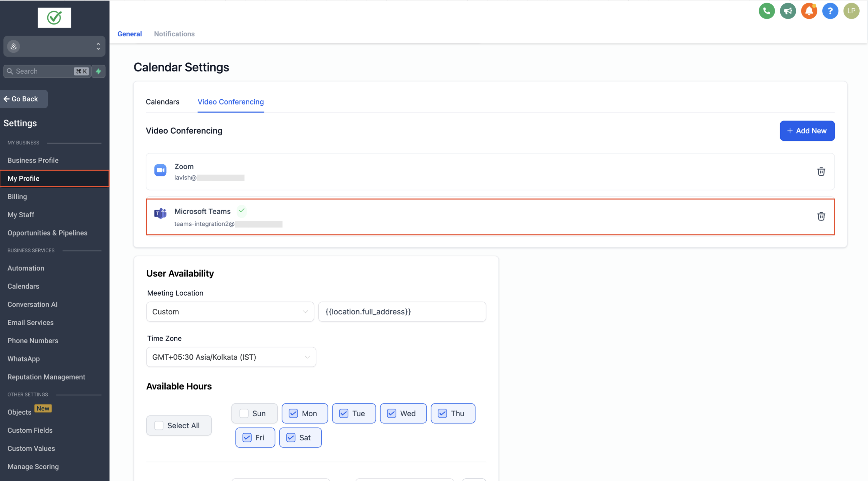The height and width of the screenshot is (481, 868).
Task: Click the Add New button
Action: [807, 131]
